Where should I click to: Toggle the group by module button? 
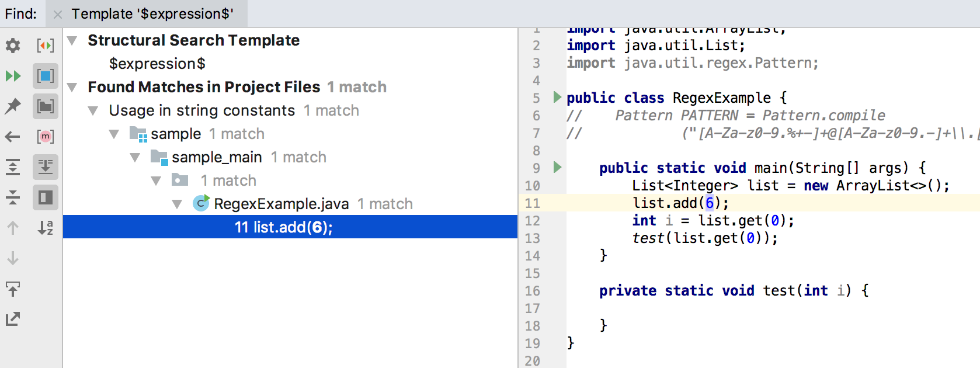pyautogui.click(x=46, y=76)
